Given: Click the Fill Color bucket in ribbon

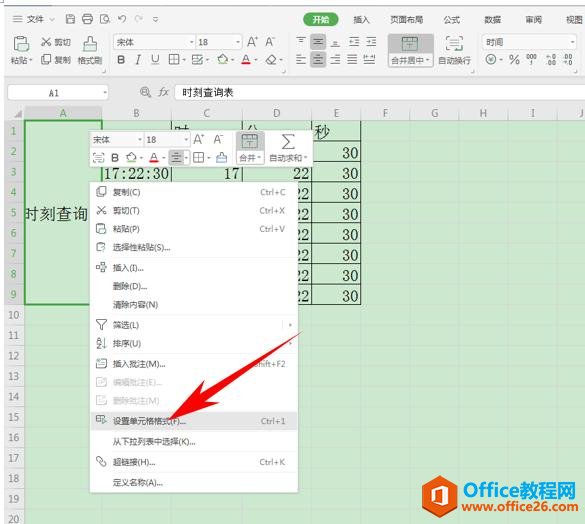Looking at the screenshot, I should [x=223, y=59].
